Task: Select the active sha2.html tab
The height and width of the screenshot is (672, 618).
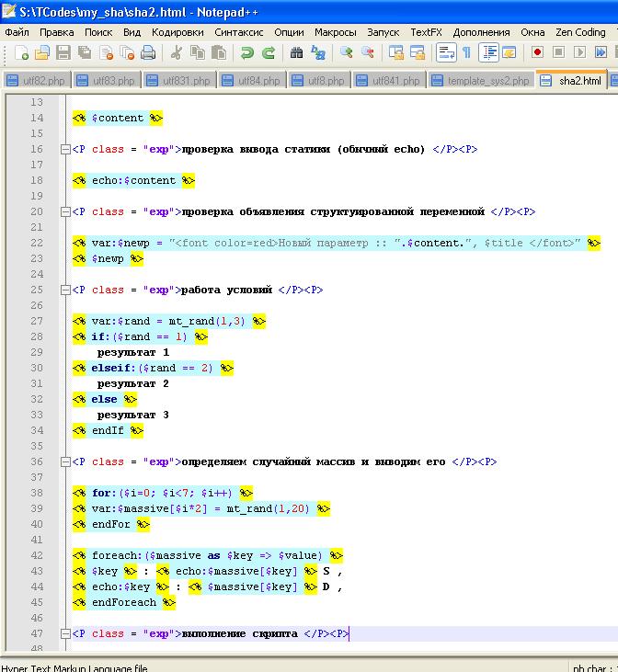Action: (x=572, y=80)
